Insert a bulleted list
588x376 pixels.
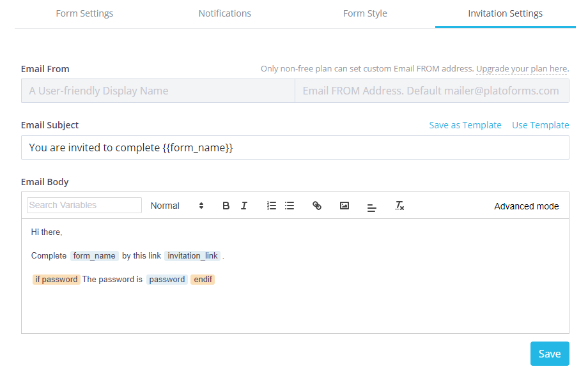[x=290, y=206]
